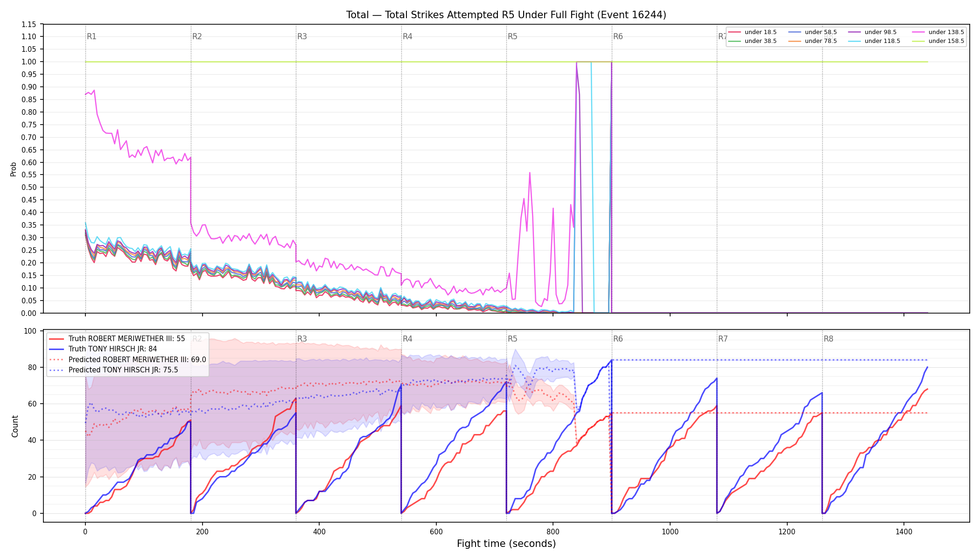980x560 pixels.
Task: Click the R5 round marker in bottom chart
Action: point(512,339)
